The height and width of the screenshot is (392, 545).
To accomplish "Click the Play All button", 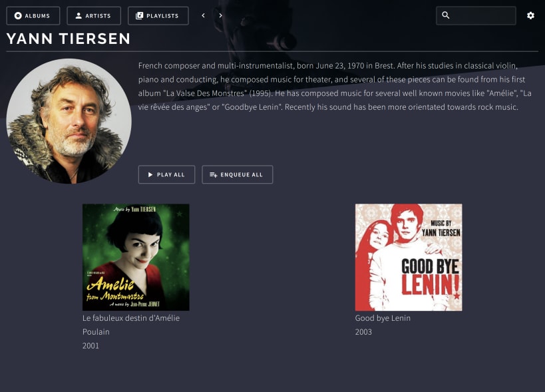I will click(x=166, y=174).
